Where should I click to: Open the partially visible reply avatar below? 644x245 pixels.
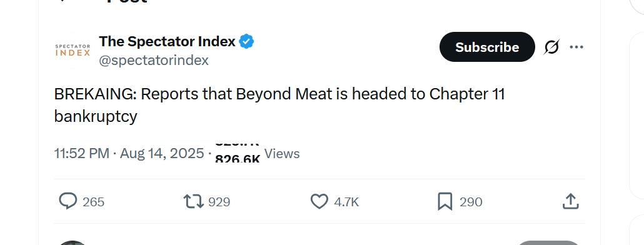pos(73,243)
